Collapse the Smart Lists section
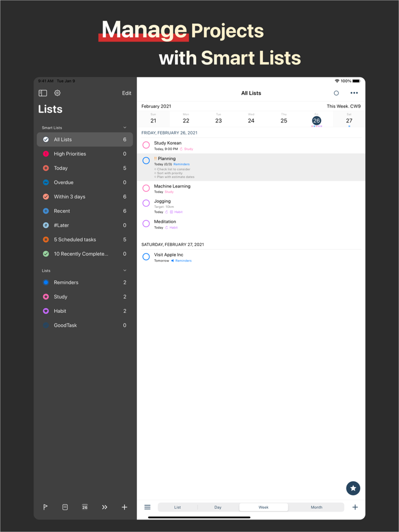This screenshot has height=532, width=399. (x=125, y=128)
